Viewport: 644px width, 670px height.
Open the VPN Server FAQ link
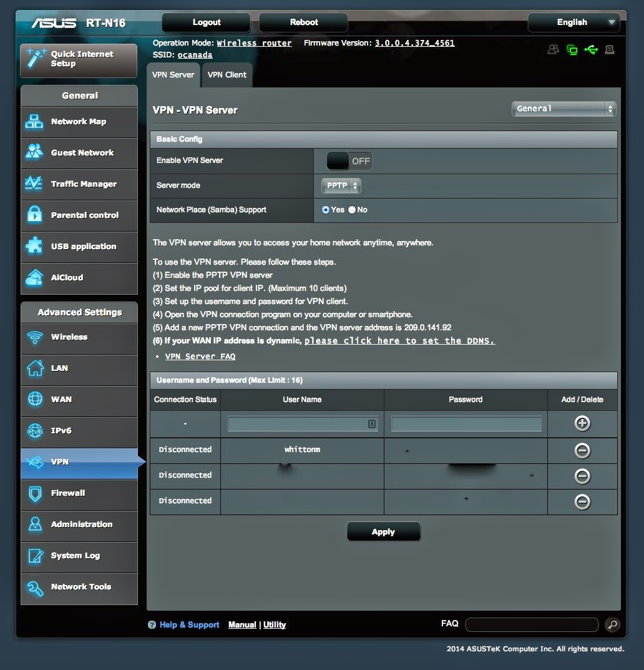[200, 357]
